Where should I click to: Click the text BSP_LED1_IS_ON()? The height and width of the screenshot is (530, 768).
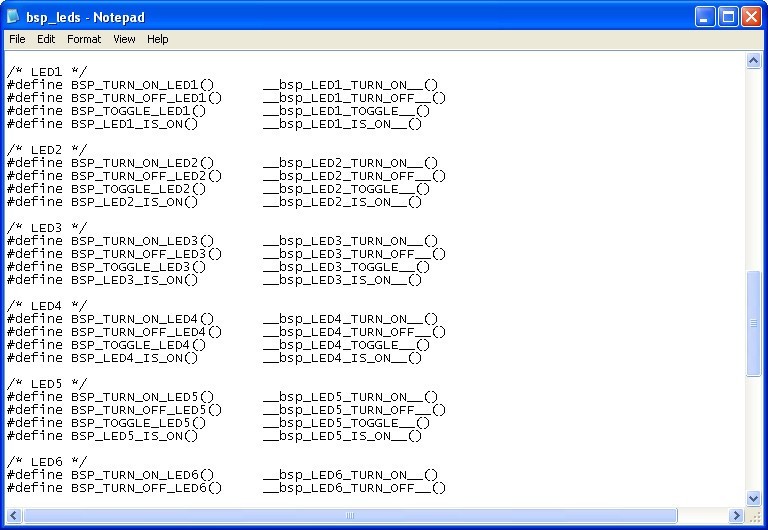(x=135, y=124)
